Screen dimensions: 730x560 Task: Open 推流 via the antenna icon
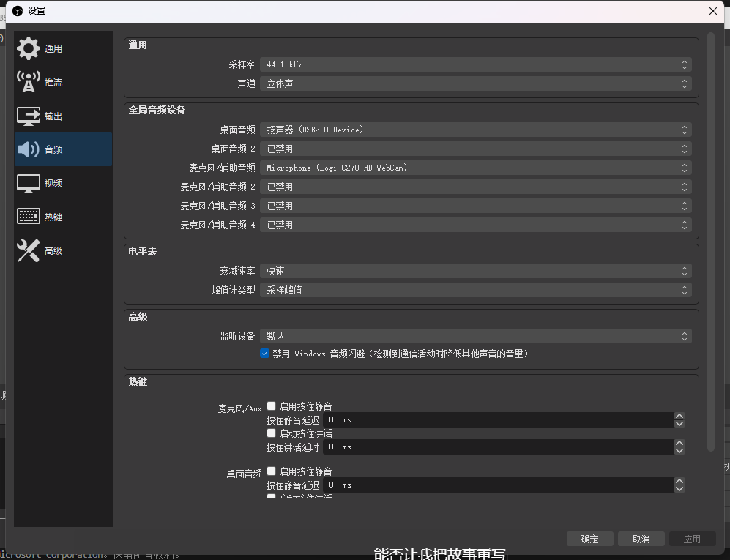coord(29,82)
